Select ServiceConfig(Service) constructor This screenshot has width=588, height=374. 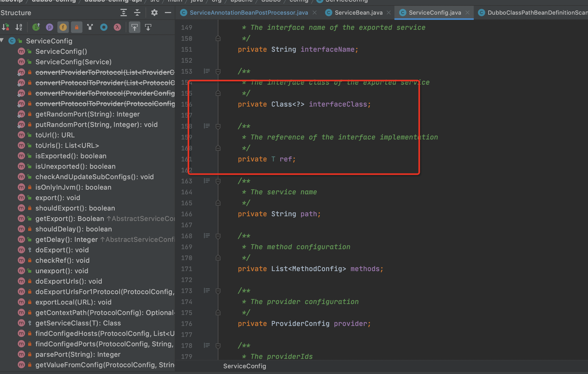pos(74,62)
